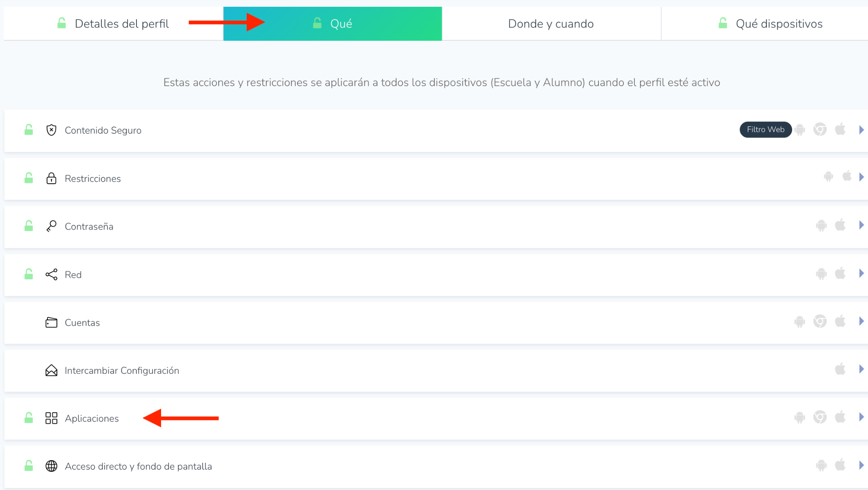The height and width of the screenshot is (490, 868).
Task: Click the share icon beside Red
Action: coord(51,274)
